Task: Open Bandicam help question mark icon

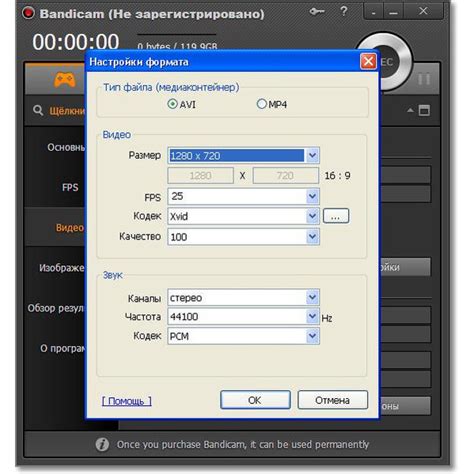Action: click(x=344, y=11)
